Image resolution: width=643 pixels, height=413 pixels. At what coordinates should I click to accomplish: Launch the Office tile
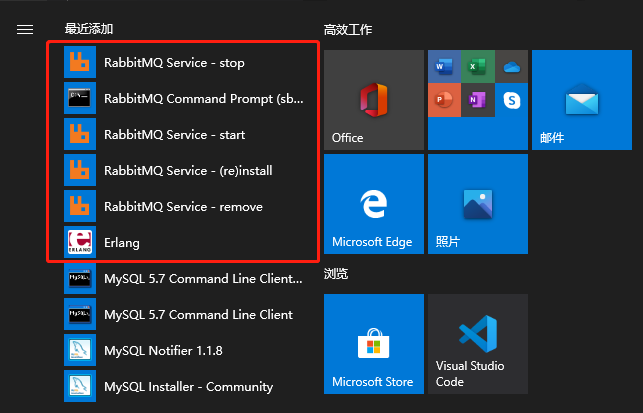[x=374, y=100]
